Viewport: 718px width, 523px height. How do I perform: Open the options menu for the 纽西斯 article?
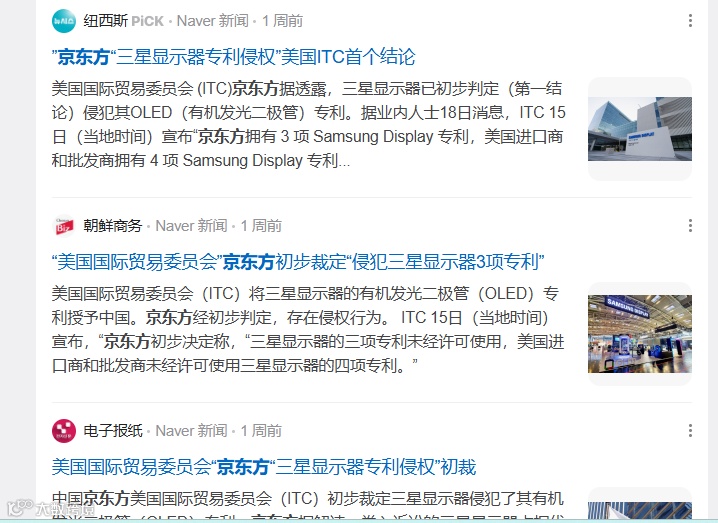coord(690,21)
